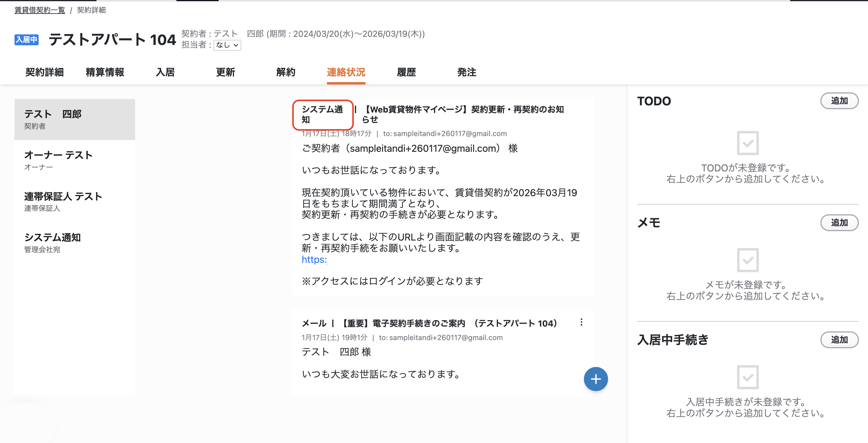Add a new メモ with 追加 button
This screenshot has width=868, height=443.
[x=839, y=222]
